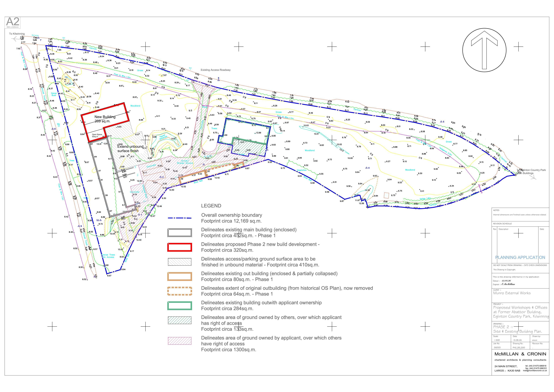Screen dimensions: 554x392
Task: Click the dashed brown original outbuilding legend swatch
Action: tap(179, 291)
